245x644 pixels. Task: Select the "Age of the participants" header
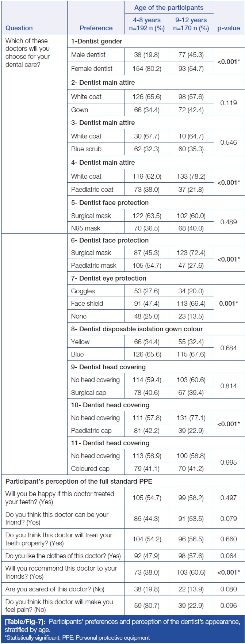(169, 8)
